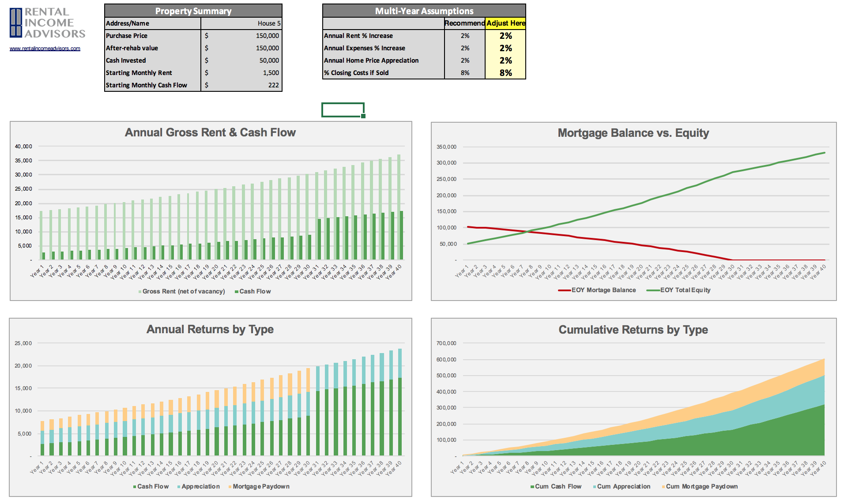Select the % Closing Costs if Sold adjust cell
Screen dimensions: 844x504
(505, 73)
